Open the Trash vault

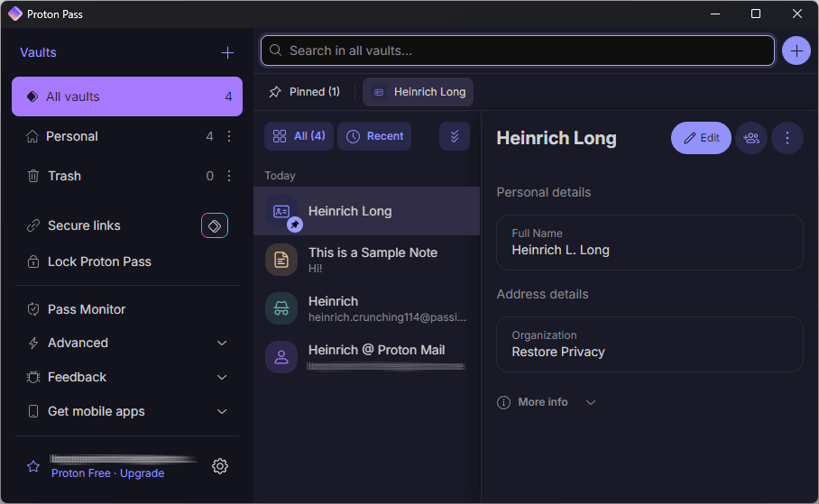point(64,176)
